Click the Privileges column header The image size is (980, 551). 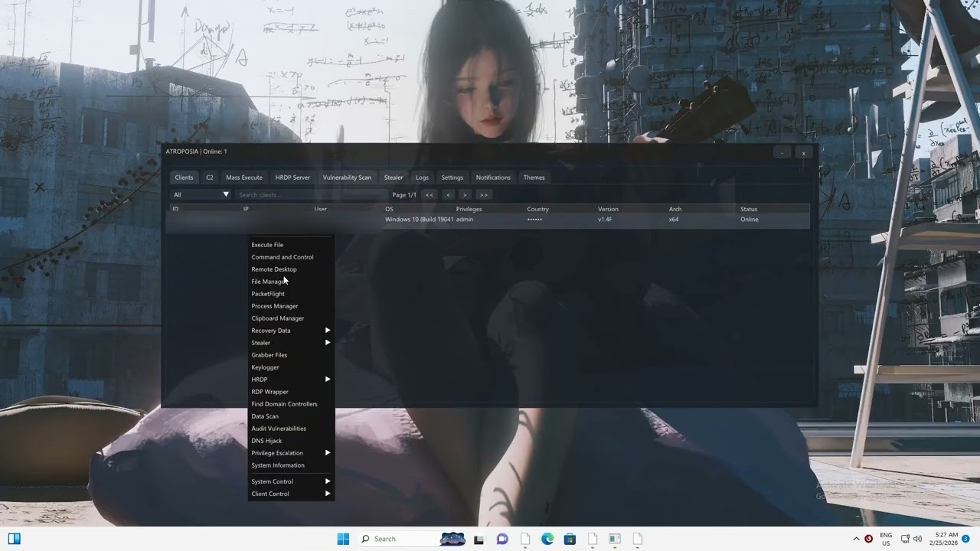(469, 209)
